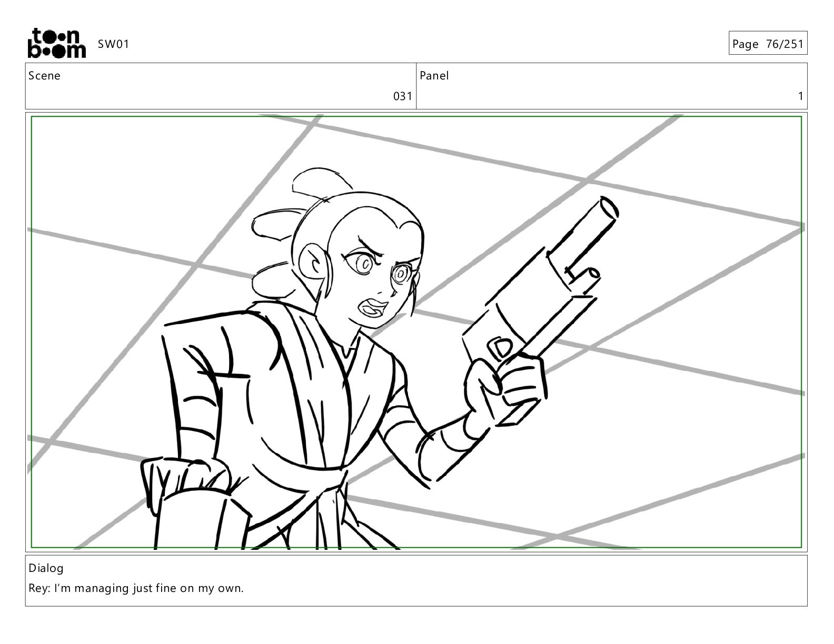Click the Dialog label
The height and width of the screenshot is (644, 834).
tap(46, 568)
